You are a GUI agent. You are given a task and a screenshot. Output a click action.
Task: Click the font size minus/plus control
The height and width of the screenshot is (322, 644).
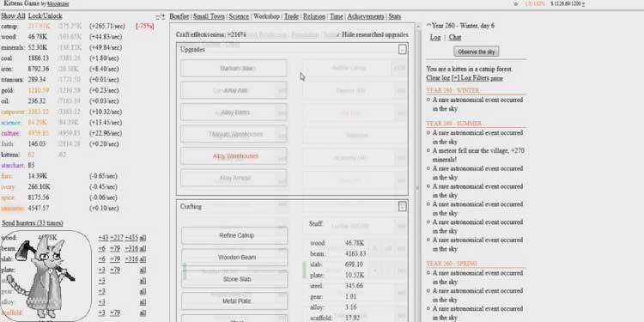(161, 17)
